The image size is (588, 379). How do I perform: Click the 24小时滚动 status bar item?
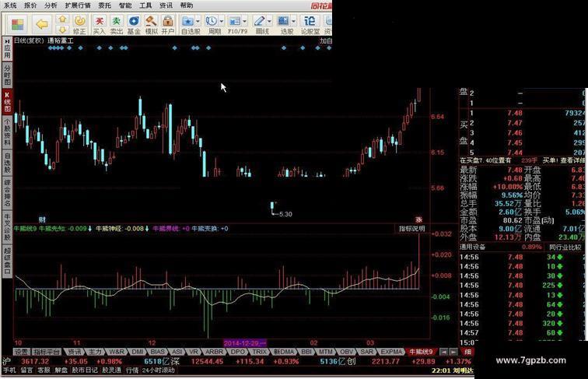click(x=158, y=370)
